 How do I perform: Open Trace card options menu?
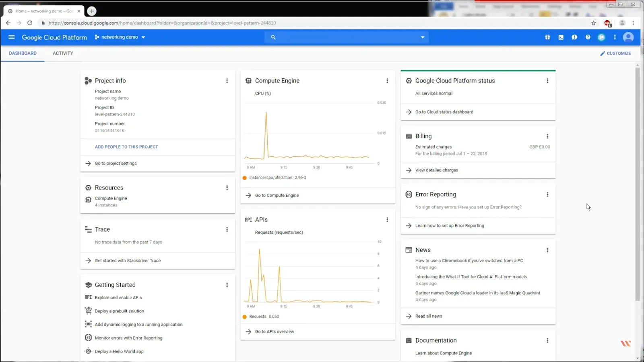point(227,229)
